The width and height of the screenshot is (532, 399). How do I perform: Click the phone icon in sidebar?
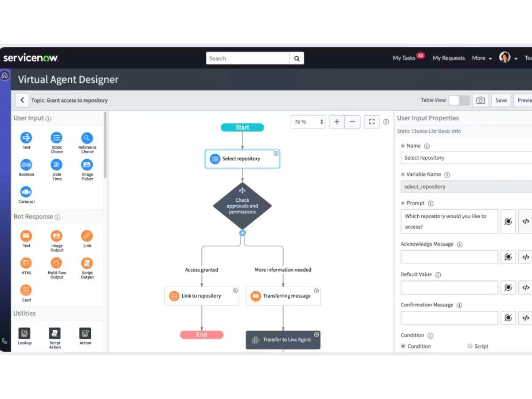click(x=5, y=341)
